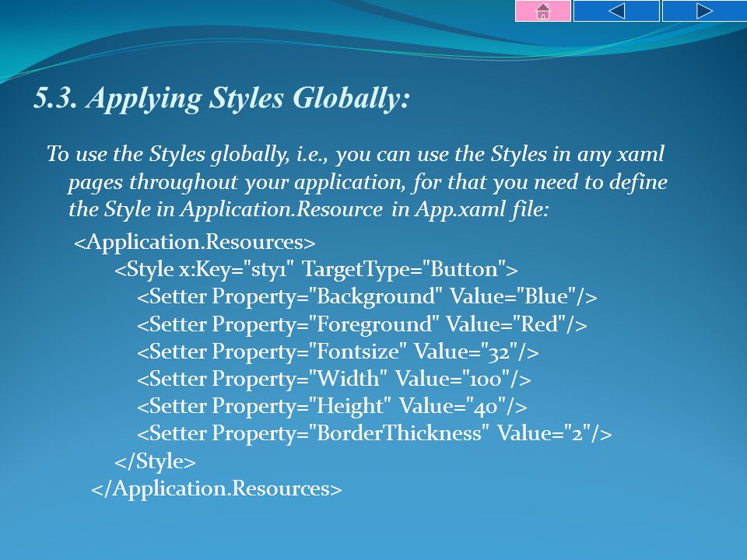Click the line starting "To use the Styles globally"

(356, 154)
